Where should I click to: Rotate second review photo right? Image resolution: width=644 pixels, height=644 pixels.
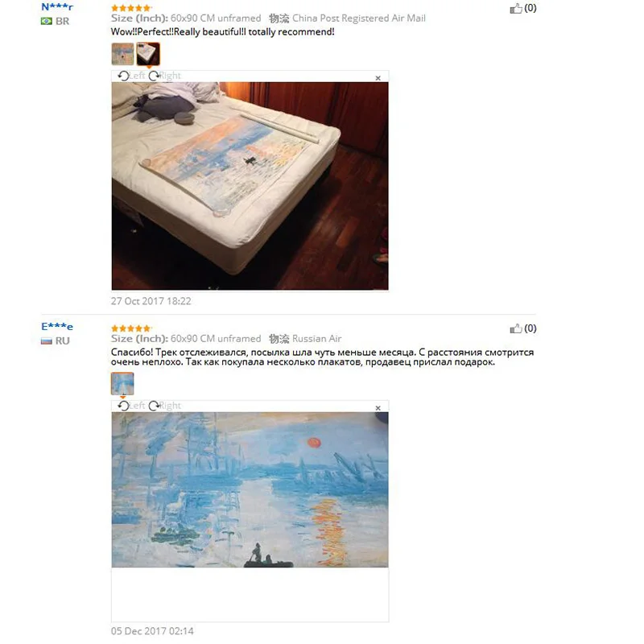(x=165, y=406)
